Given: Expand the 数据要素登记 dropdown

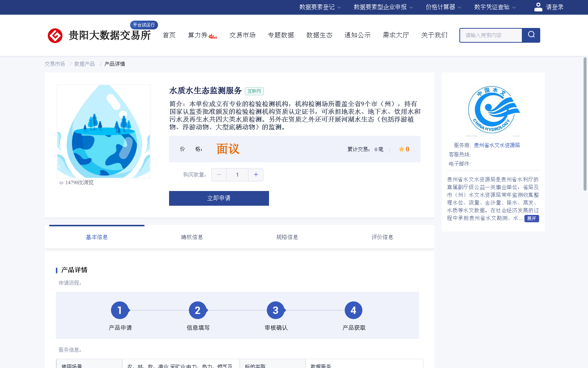Looking at the screenshot, I should pos(320,7).
